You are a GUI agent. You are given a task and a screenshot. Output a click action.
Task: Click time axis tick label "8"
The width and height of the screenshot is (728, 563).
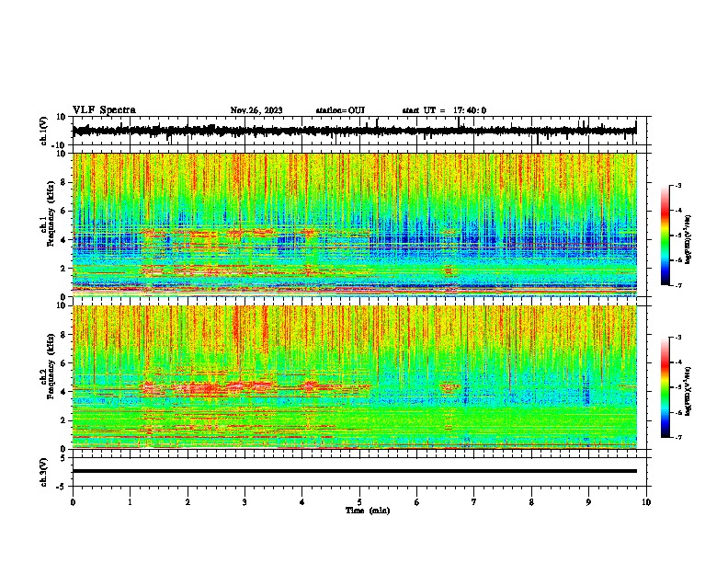pos(531,502)
